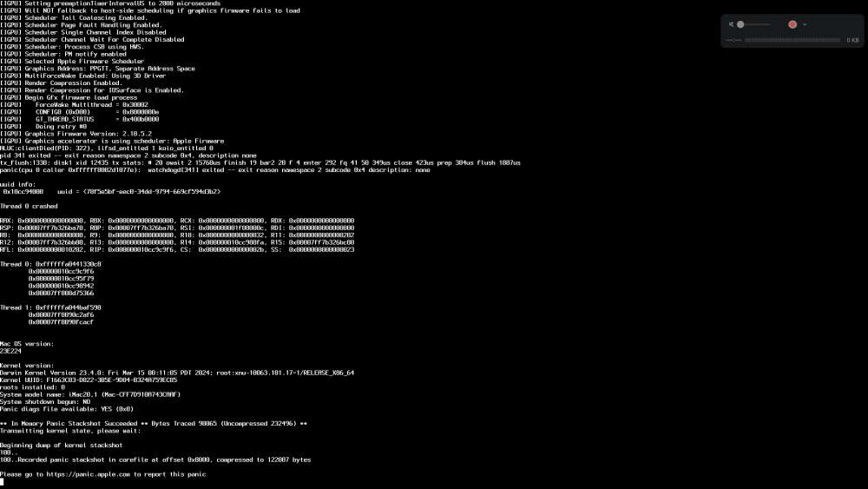The height and width of the screenshot is (489, 868).
Task: Select "Beginning dump of kernel stackshot" line
Action: 62,446
